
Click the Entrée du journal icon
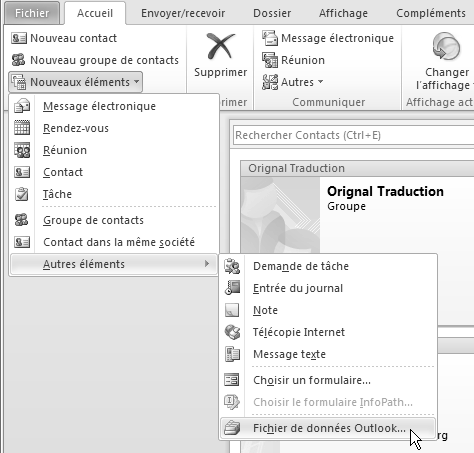pyautogui.click(x=232, y=288)
